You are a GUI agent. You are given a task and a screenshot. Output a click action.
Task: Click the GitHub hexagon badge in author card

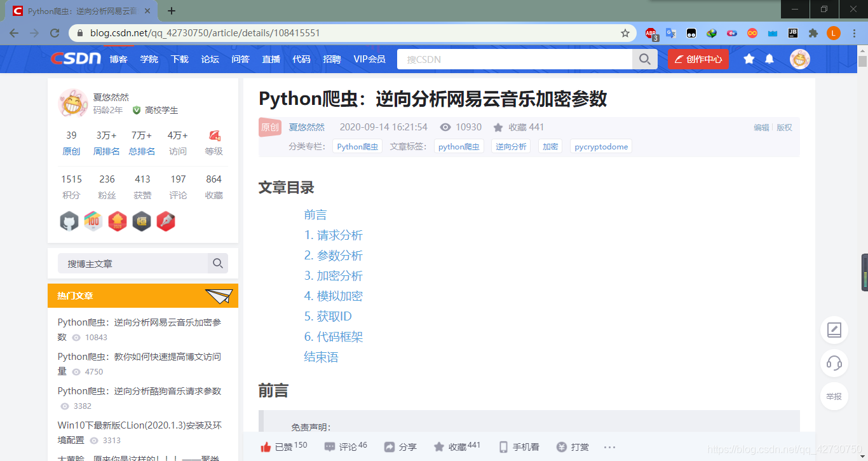(x=69, y=221)
